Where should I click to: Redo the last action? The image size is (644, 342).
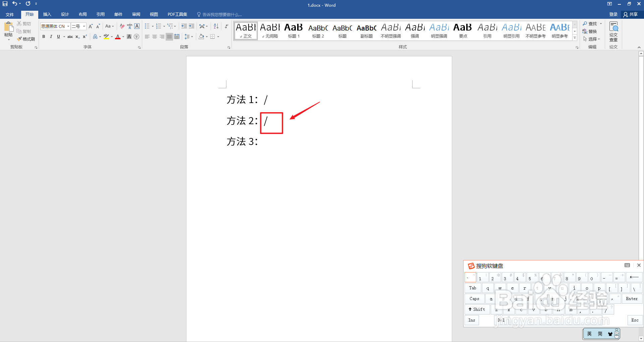tap(28, 4)
